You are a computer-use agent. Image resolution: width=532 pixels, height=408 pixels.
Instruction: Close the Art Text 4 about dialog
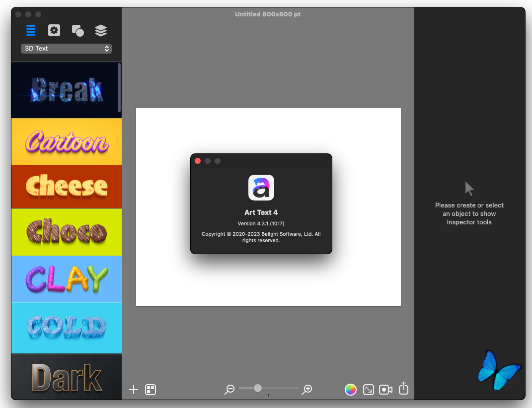[198, 161]
